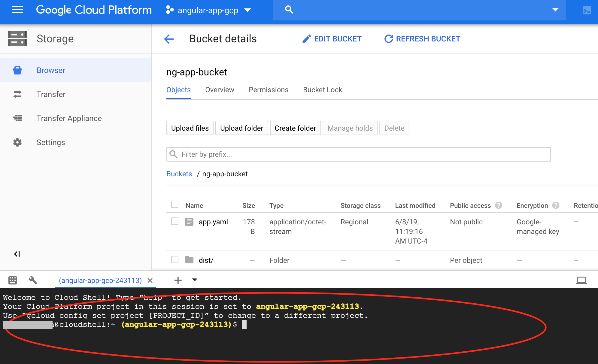Follow the Buckets breadcrumb link
598x364 pixels.
point(179,174)
